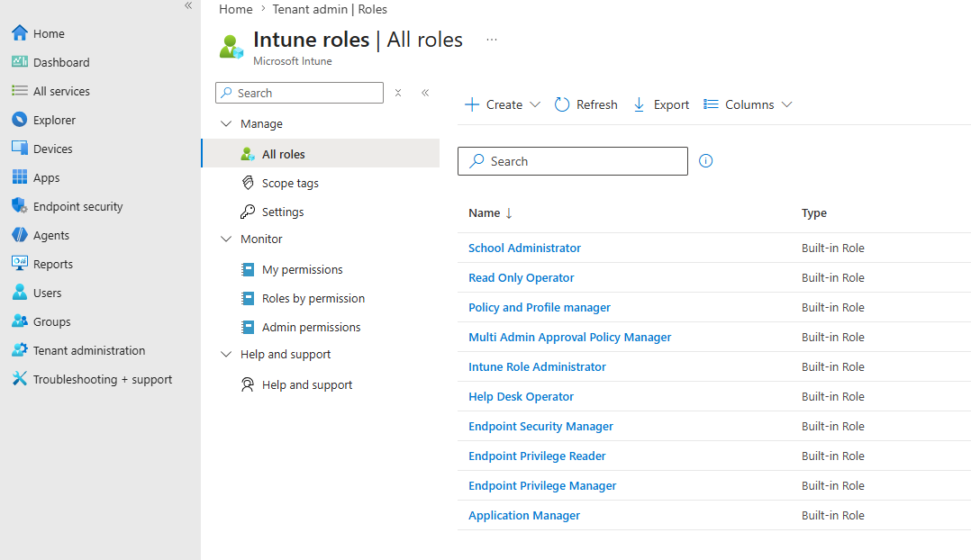Collapse the blade menu with double chevron
This screenshot has width=971, height=560.
(425, 93)
